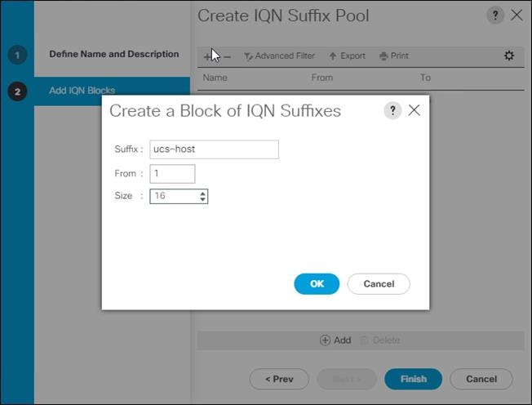
Task: Sort table by Name column header
Action: pyautogui.click(x=215, y=78)
